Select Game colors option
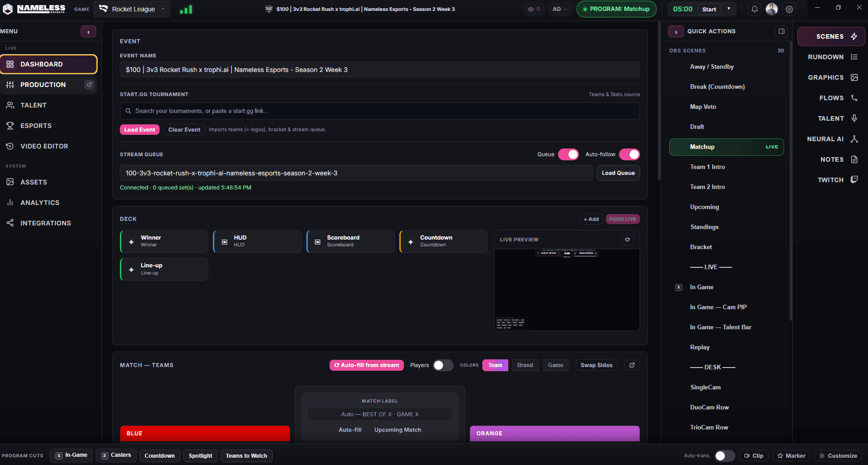Image resolution: width=868 pixels, height=465 pixels. (x=556, y=365)
